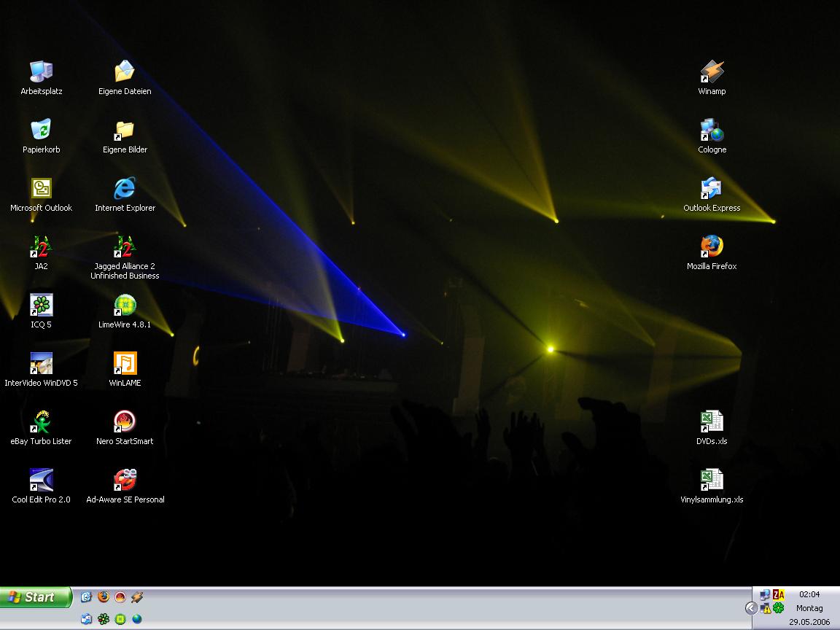The image size is (840, 630).
Task: Open the Start menu
Action: (x=35, y=597)
